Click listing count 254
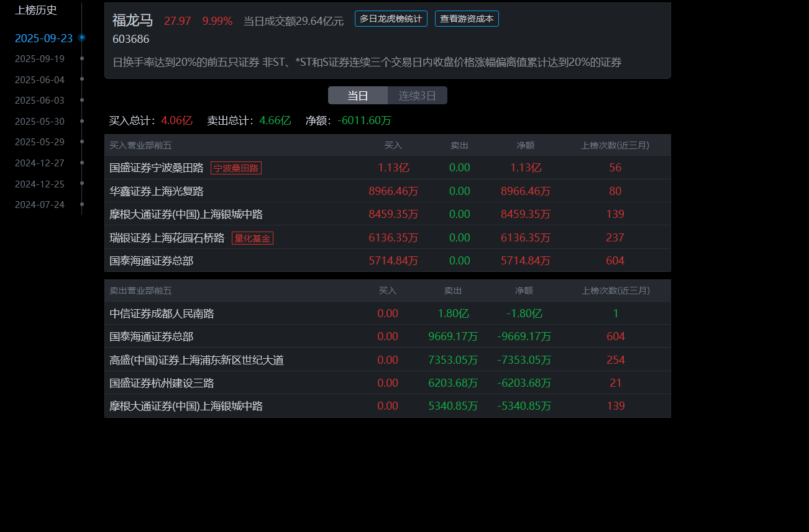Screen dimensions: 809x532 point(616,360)
